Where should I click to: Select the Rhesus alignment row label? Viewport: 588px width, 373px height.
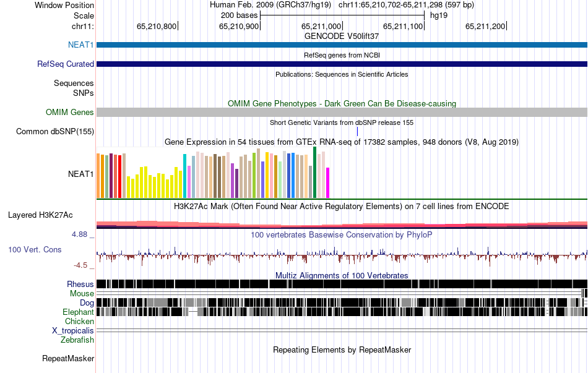(80, 284)
